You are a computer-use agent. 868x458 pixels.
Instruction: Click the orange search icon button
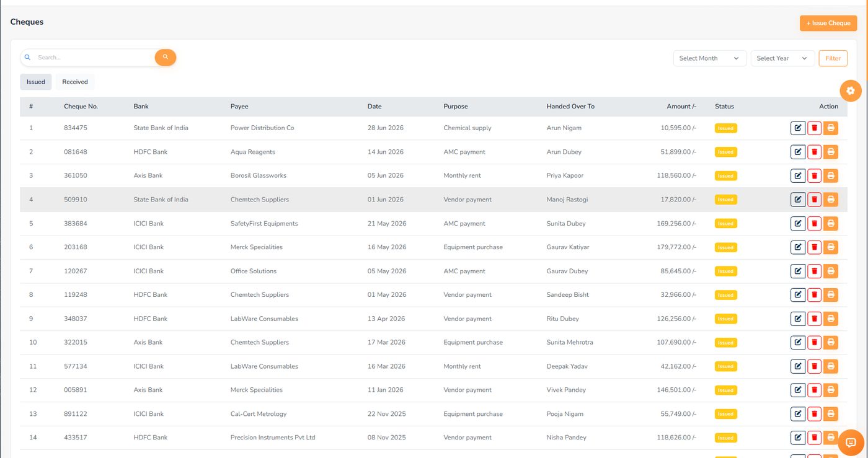[x=166, y=57]
